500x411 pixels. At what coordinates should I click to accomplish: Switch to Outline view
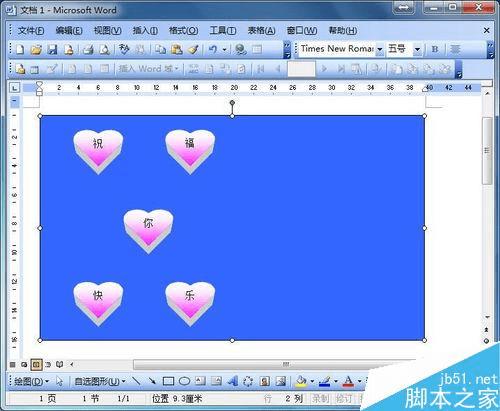(48, 364)
